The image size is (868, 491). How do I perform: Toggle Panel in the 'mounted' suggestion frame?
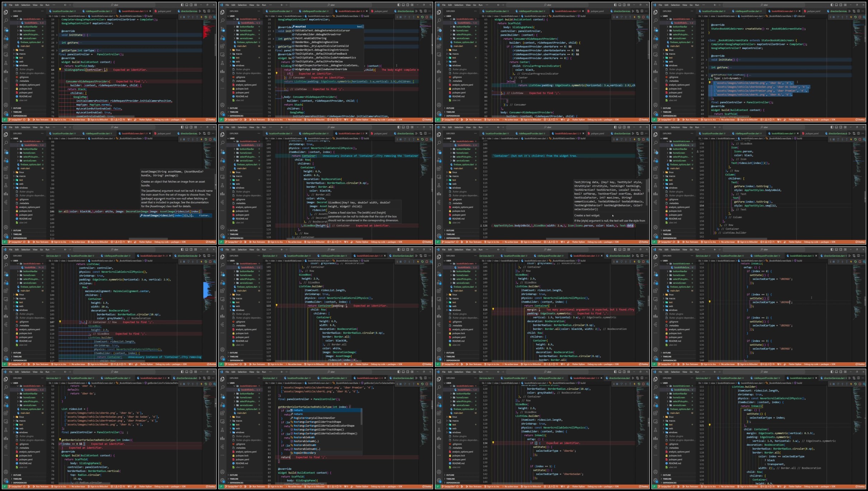(403, 5)
